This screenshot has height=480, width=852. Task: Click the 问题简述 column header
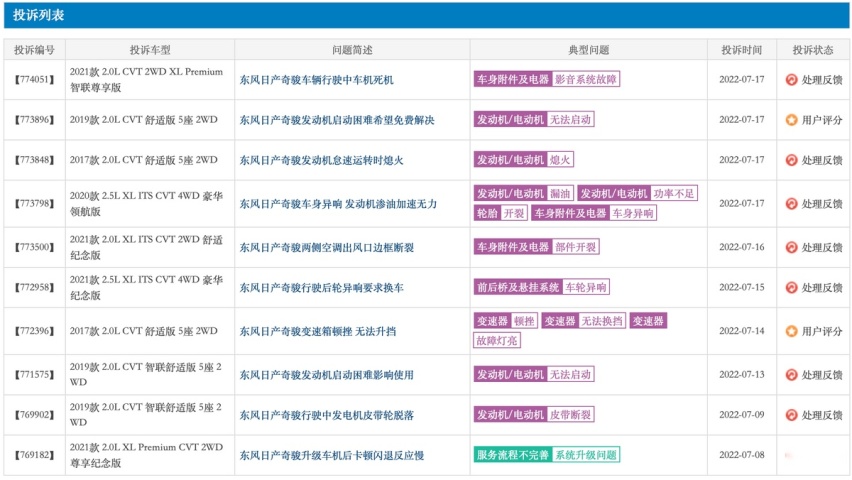pyautogui.click(x=352, y=50)
